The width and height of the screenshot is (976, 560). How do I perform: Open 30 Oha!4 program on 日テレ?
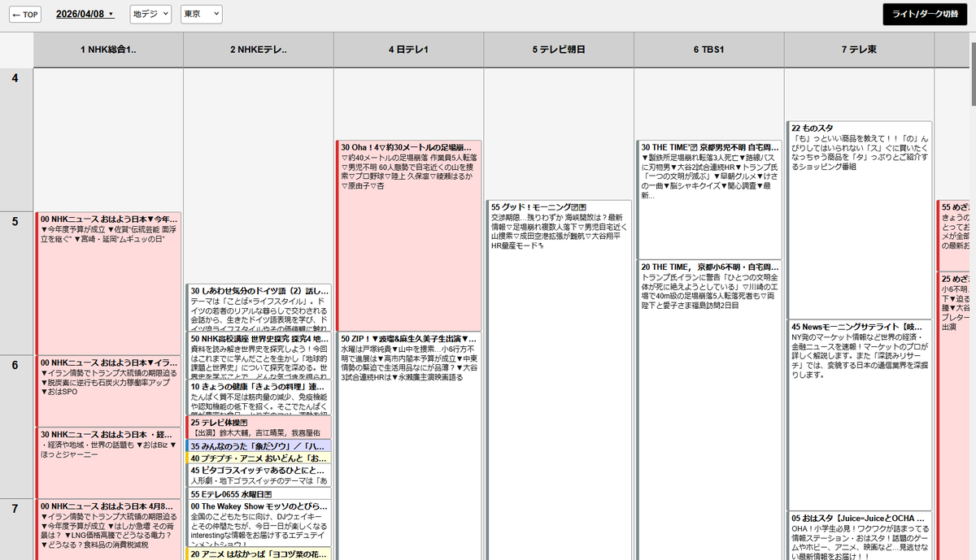(408, 236)
